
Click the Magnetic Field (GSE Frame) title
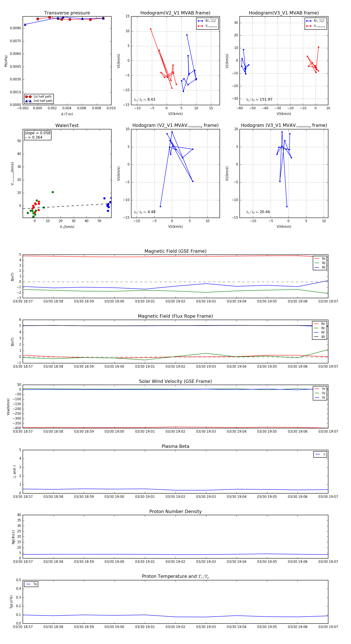[175, 251]
